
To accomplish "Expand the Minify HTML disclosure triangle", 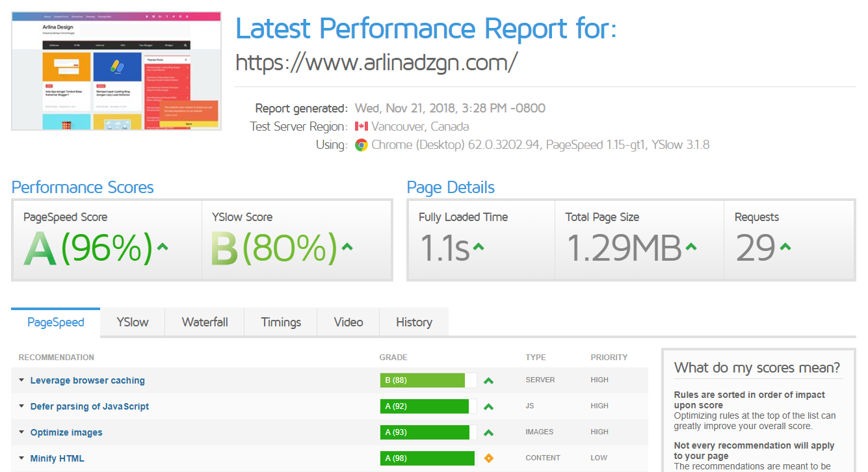I will point(21,458).
